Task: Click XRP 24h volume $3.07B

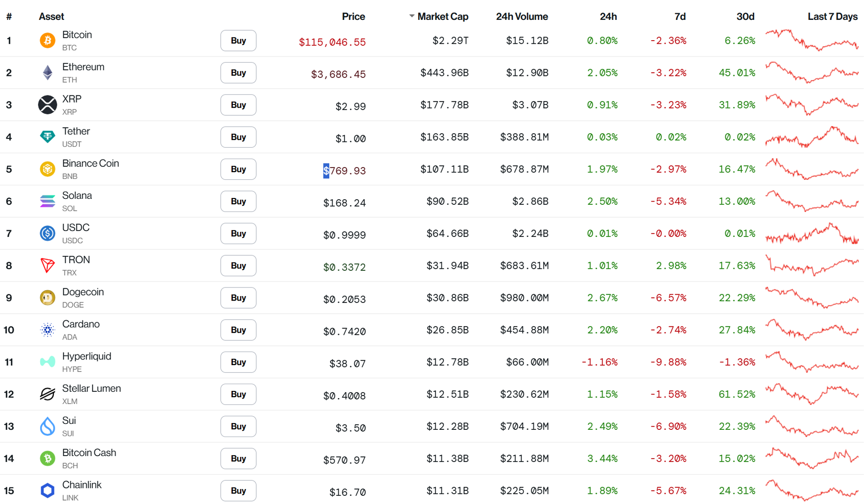Action: (530, 105)
